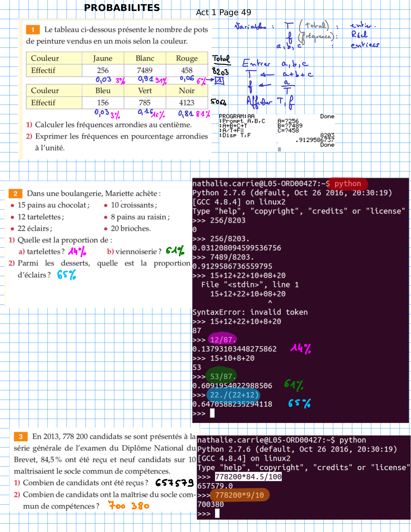411x532 pixels.
Task: Click the orange-highlighted 778200*9/10 expression
Action: click(x=239, y=495)
